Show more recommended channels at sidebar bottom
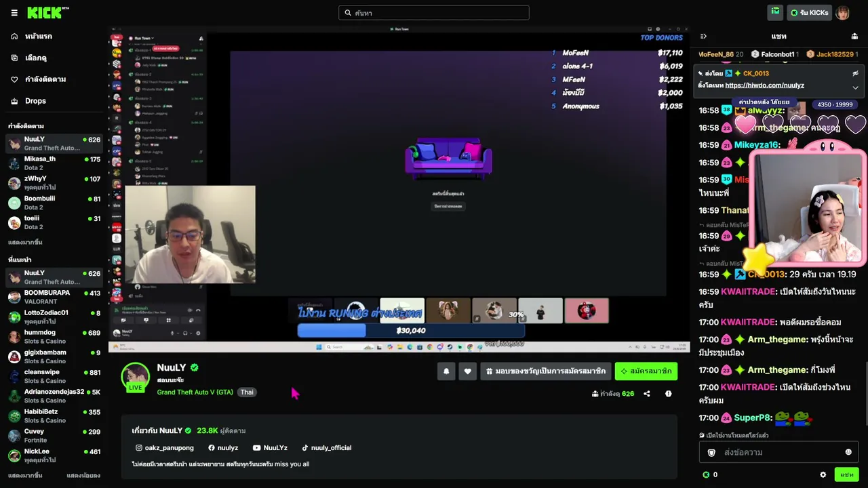 (25, 475)
